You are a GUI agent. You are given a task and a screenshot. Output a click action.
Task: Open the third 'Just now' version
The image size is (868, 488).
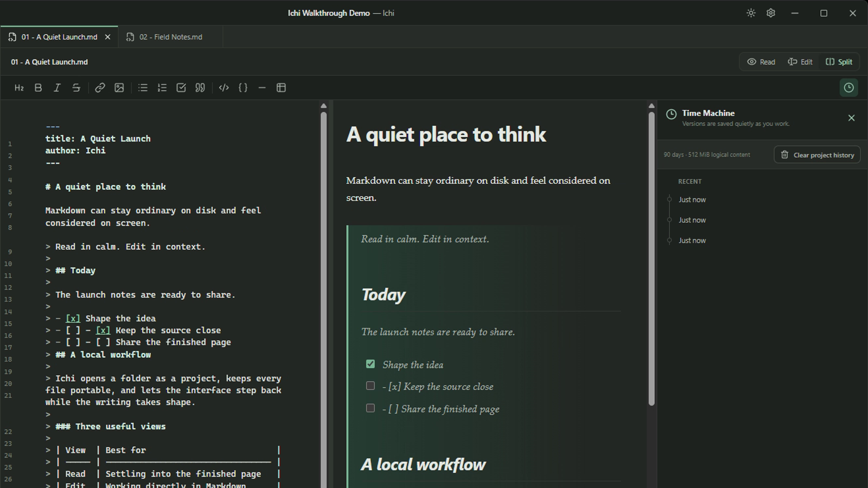coord(692,240)
